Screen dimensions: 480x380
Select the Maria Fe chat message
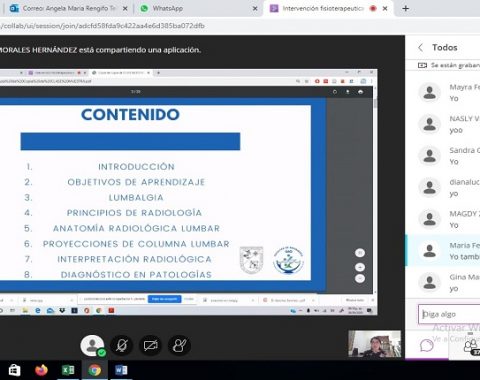(x=443, y=251)
